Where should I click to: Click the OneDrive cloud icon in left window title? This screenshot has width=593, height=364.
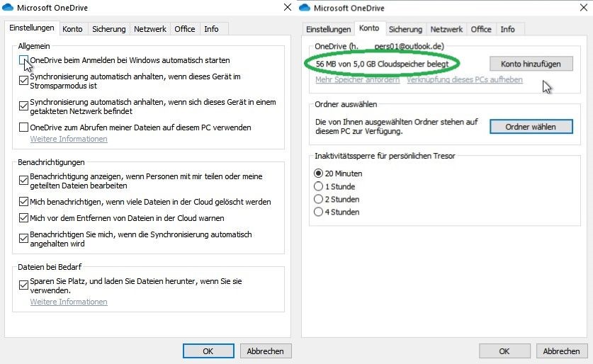click(x=8, y=7)
